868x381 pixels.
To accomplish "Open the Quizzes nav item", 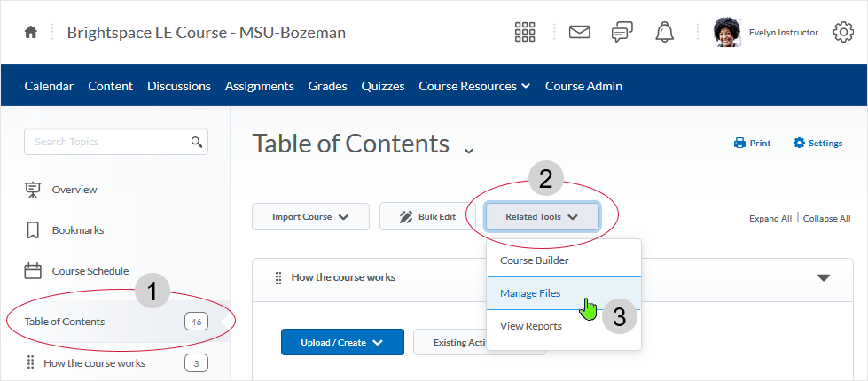I will click(382, 86).
